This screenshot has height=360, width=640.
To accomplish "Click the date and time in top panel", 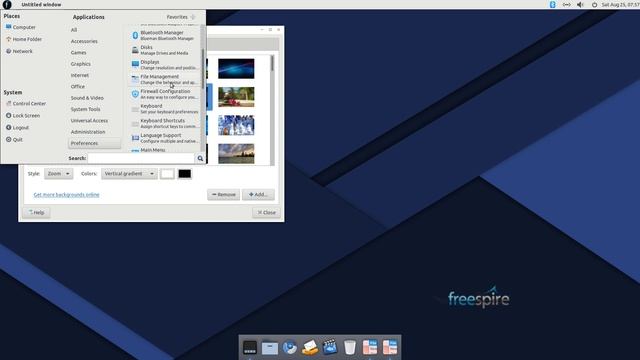I will point(620,4).
